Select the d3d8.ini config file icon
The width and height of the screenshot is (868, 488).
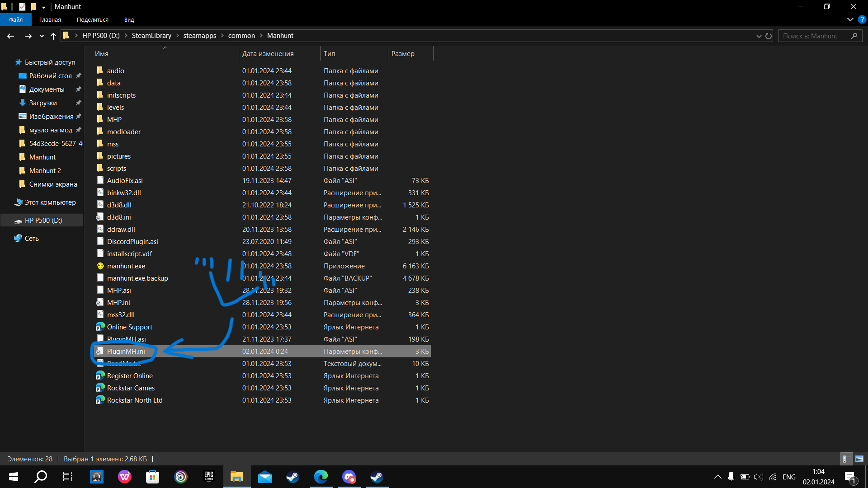(x=100, y=217)
